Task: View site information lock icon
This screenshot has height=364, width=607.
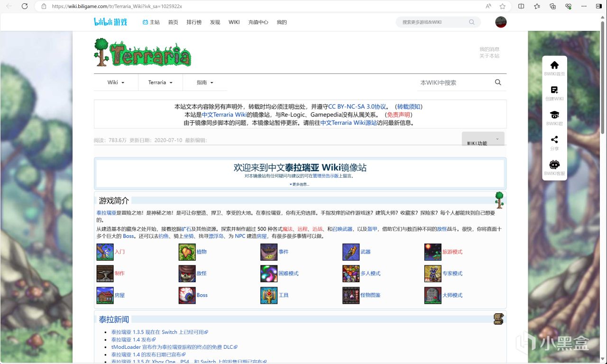Action: coord(44,6)
